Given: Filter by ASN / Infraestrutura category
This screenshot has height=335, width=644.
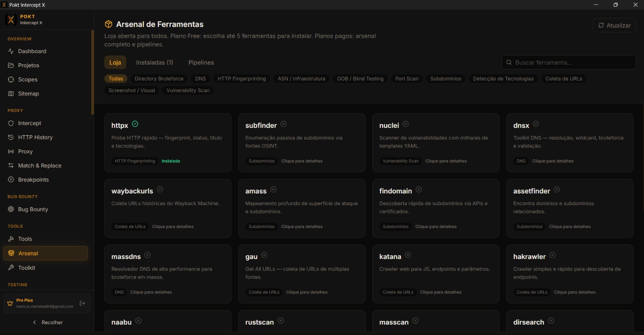Looking at the screenshot, I should click(x=301, y=79).
